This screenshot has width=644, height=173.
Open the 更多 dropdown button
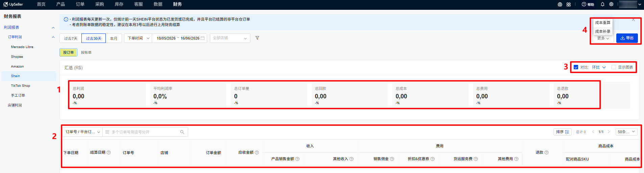click(x=603, y=38)
